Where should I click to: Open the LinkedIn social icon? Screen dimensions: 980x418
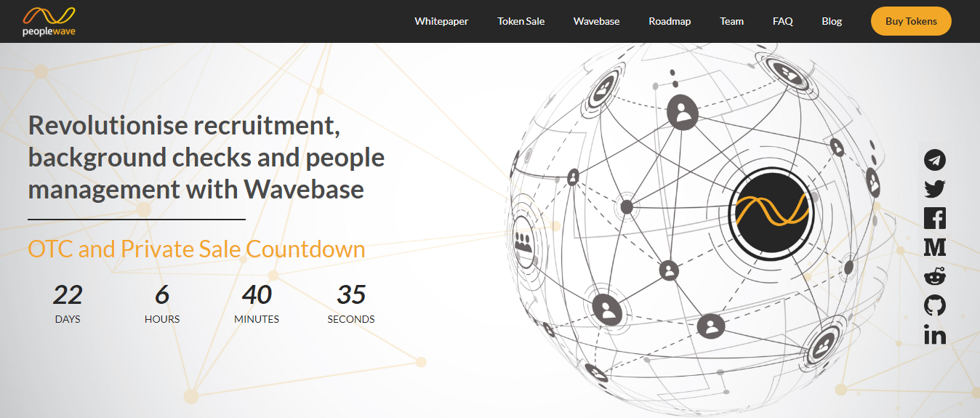tap(935, 334)
